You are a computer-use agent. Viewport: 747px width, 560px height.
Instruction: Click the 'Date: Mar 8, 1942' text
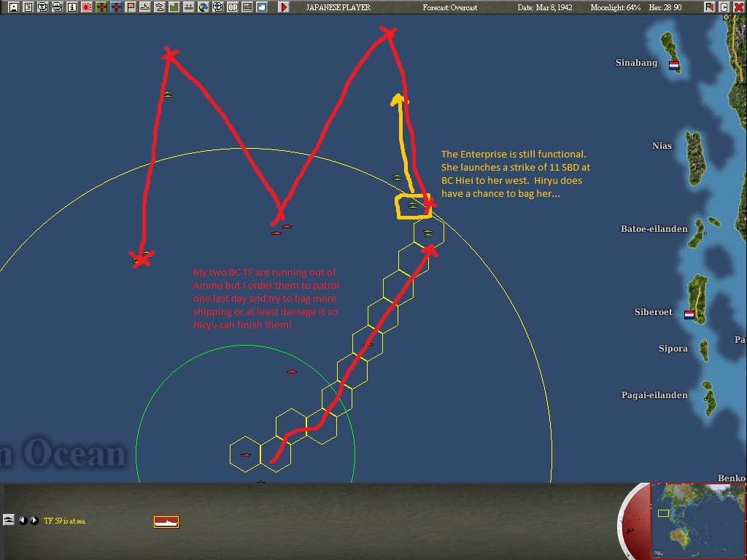tap(545, 7)
